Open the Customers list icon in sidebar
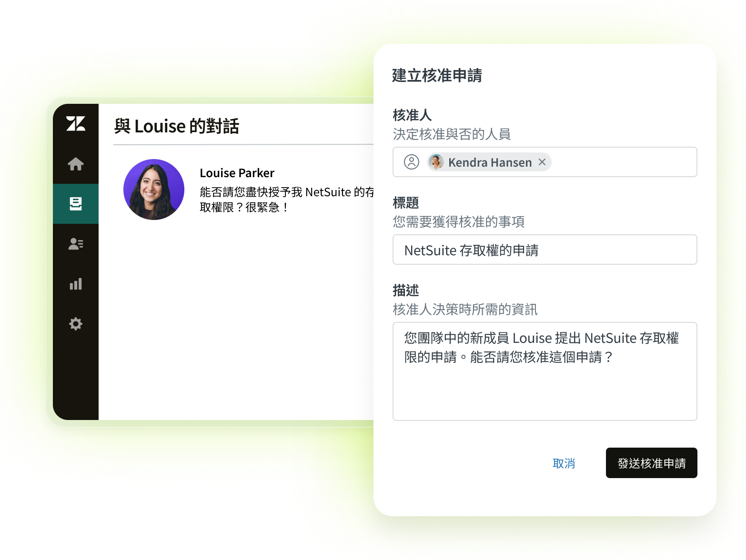746x560 pixels. [76, 244]
